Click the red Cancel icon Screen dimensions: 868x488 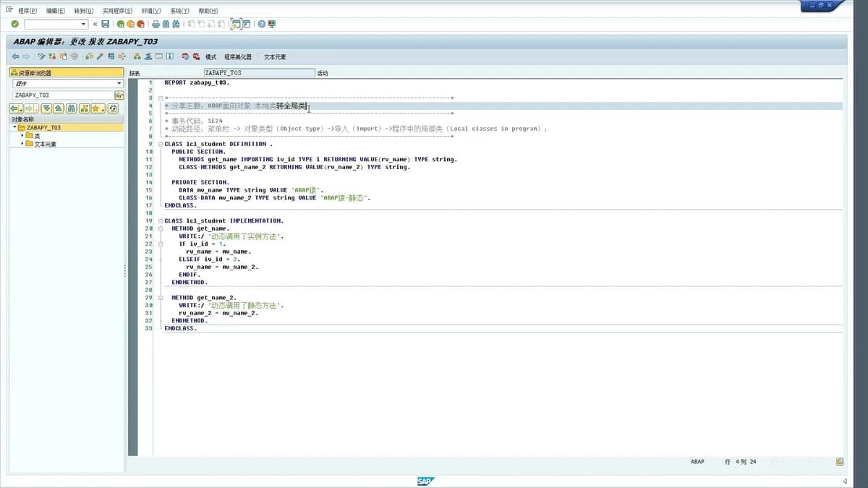point(140,24)
